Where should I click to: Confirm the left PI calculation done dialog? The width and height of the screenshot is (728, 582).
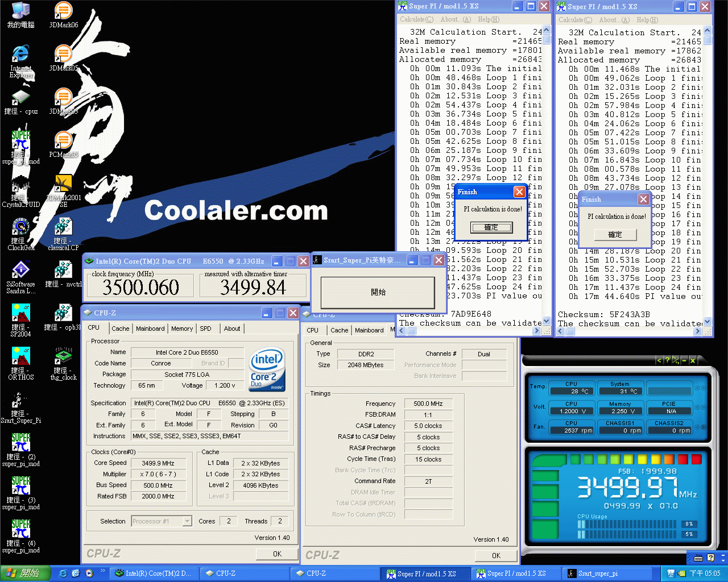click(x=491, y=227)
